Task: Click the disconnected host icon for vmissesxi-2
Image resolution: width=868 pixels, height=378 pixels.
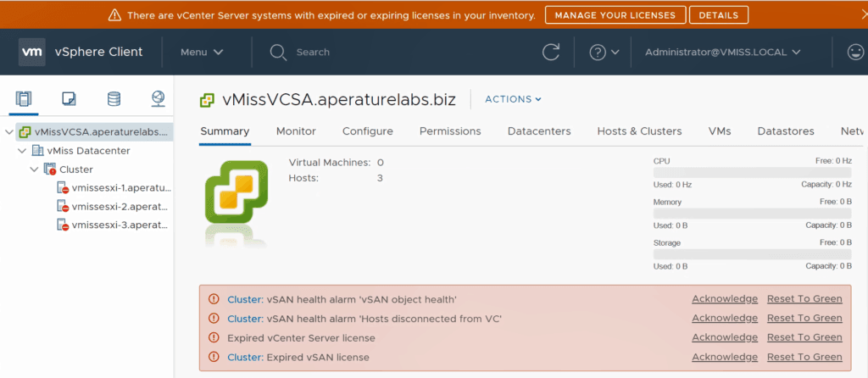Action: (x=63, y=207)
